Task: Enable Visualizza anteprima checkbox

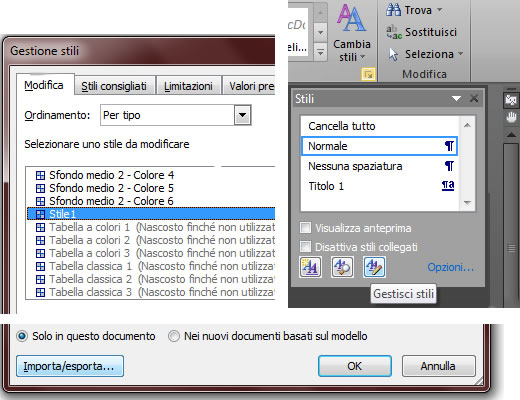Action: (x=305, y=228)
